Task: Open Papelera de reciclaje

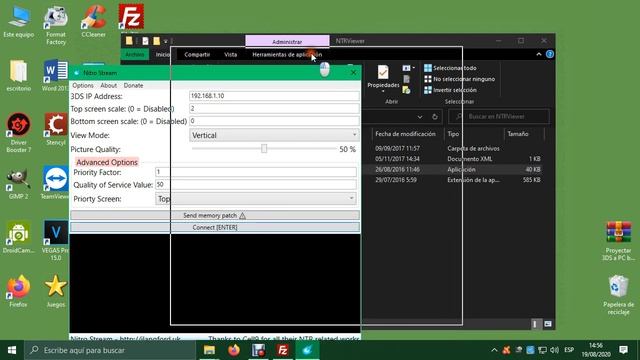Action: 618,295
